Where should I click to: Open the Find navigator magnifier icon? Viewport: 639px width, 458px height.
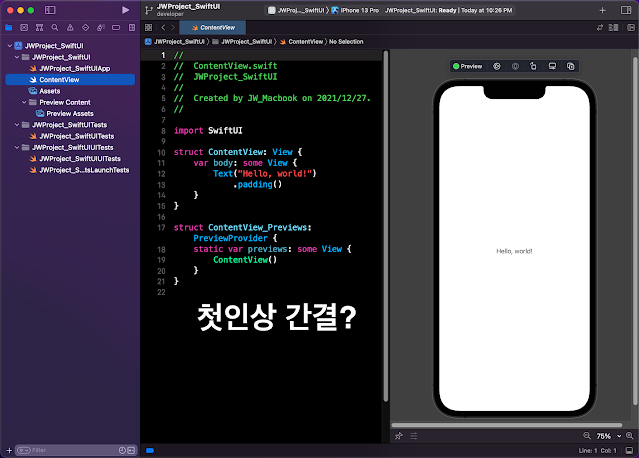(55, 28)
